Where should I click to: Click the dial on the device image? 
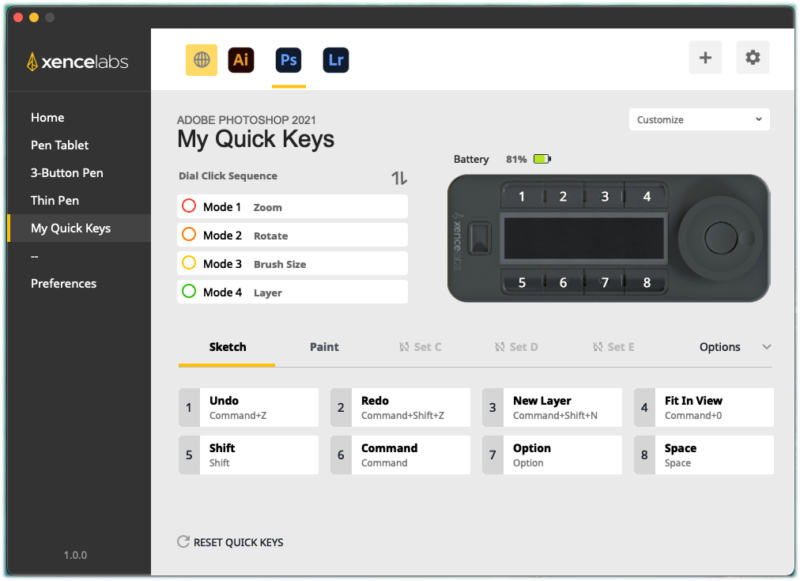721,238
